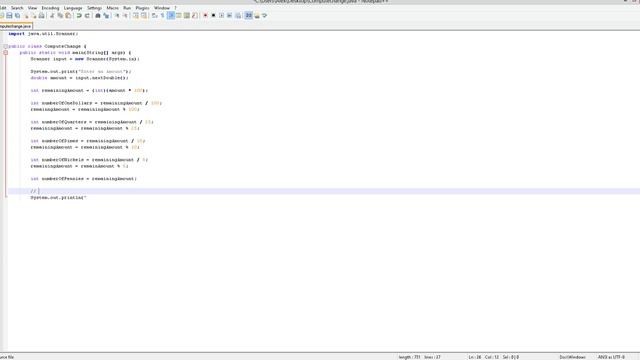Click the Document Map toolbar icon
The width and height of the screenshot is (640, 360).
click(x=187, y=16)
